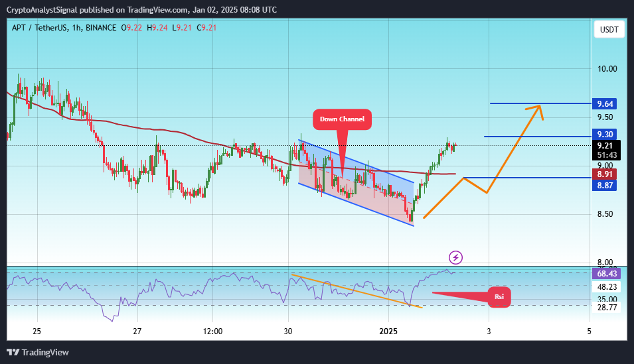Click the 8.87 price level label
Image resolution: width=634 pixels, height=364 pixels.
[x=605, y=186]
